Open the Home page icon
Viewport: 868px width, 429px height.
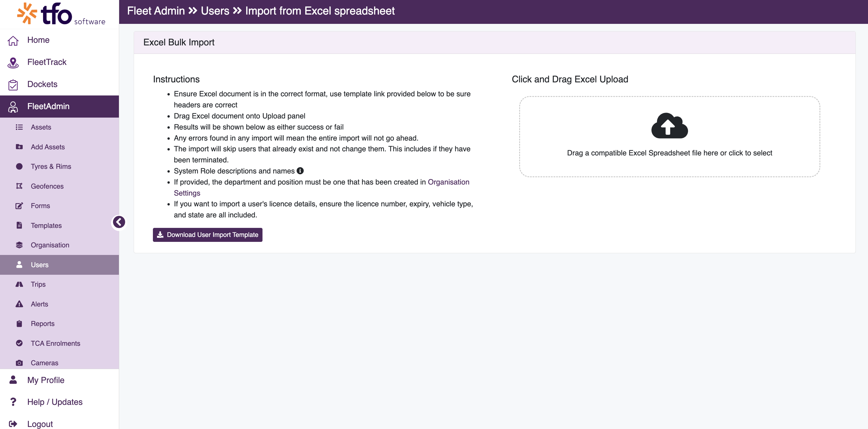13,40
